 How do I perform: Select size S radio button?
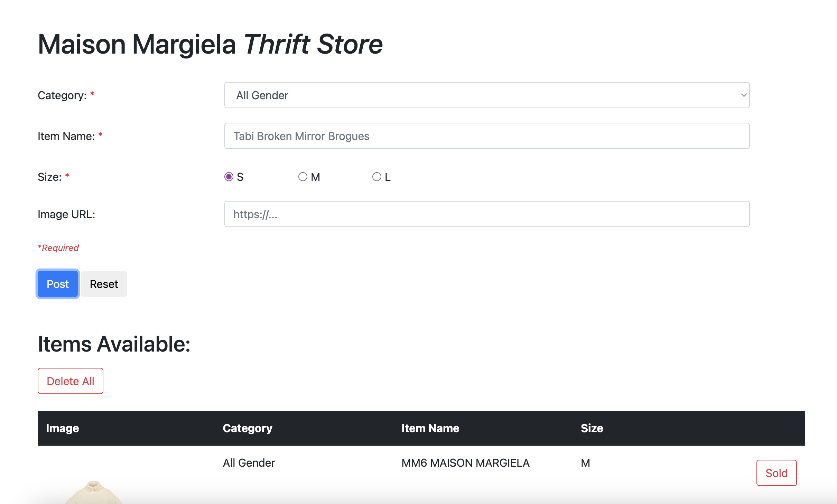229,177
